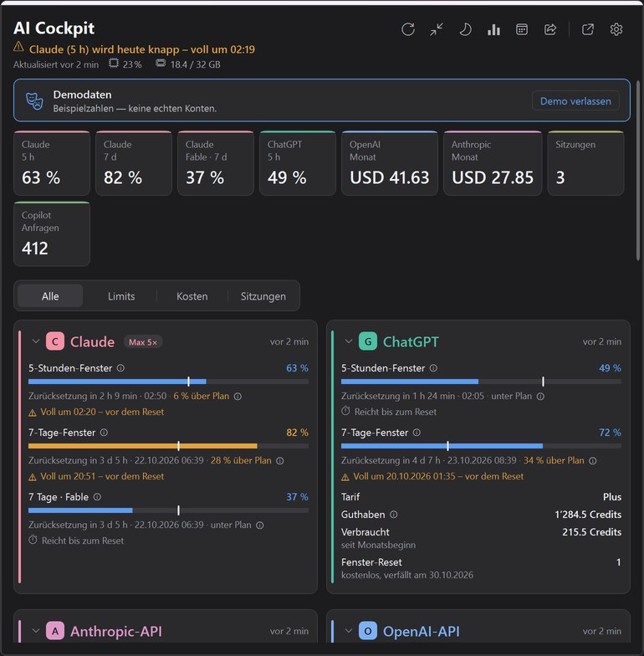
Task: Select the Copilot Anfragen 412 tile
Action: (x=52, y=234)
